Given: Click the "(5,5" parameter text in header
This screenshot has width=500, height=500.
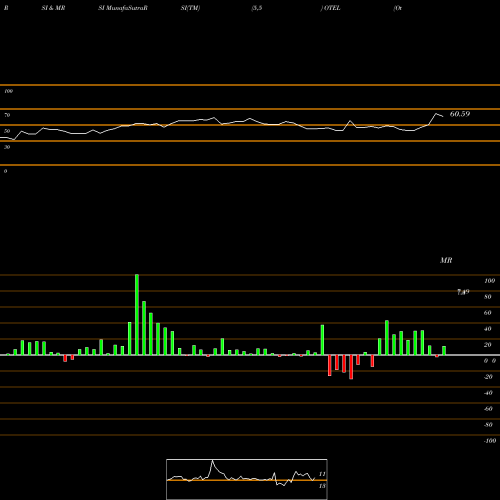Looking at the screenshot, I should tap(257, 8).
